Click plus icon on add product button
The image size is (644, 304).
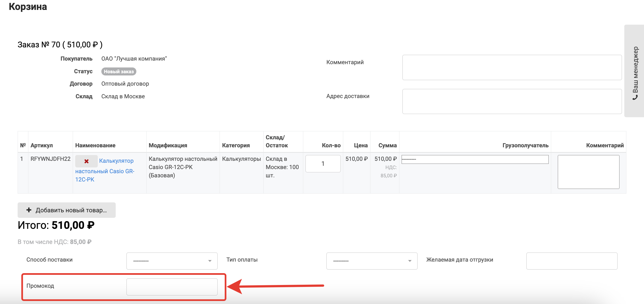29,210
